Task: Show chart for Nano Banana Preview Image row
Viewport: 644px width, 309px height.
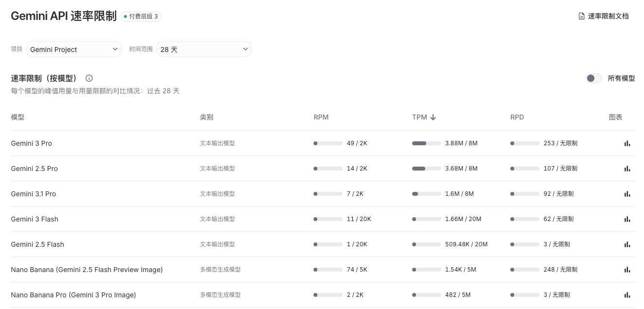Action: tap(627, 270)
